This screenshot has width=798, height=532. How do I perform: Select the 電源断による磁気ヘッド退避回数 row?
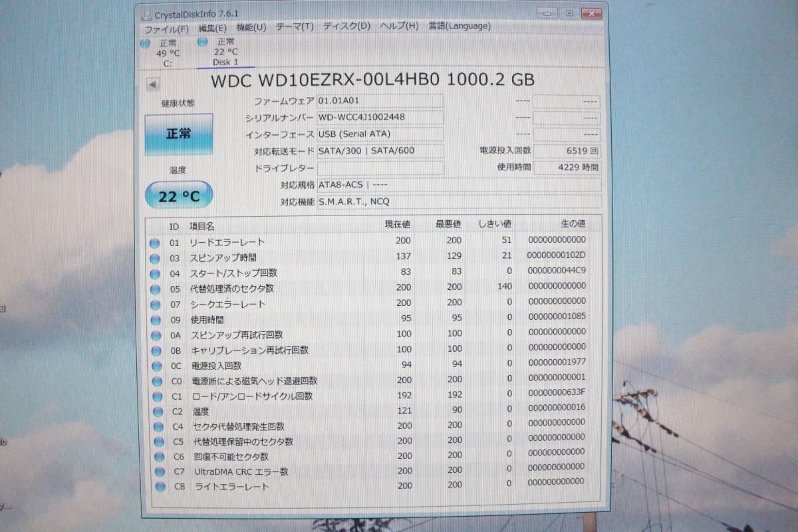[x=372, y=380]
